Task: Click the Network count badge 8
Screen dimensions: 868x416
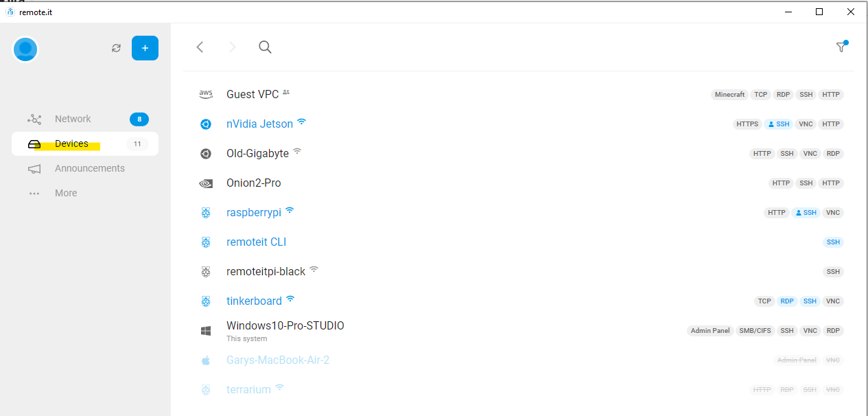Action: tap(139, 119)
